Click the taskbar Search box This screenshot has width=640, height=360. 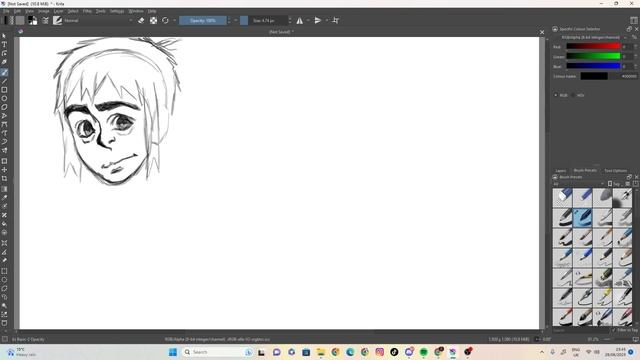pyautogui.click(x=218, y=352)
